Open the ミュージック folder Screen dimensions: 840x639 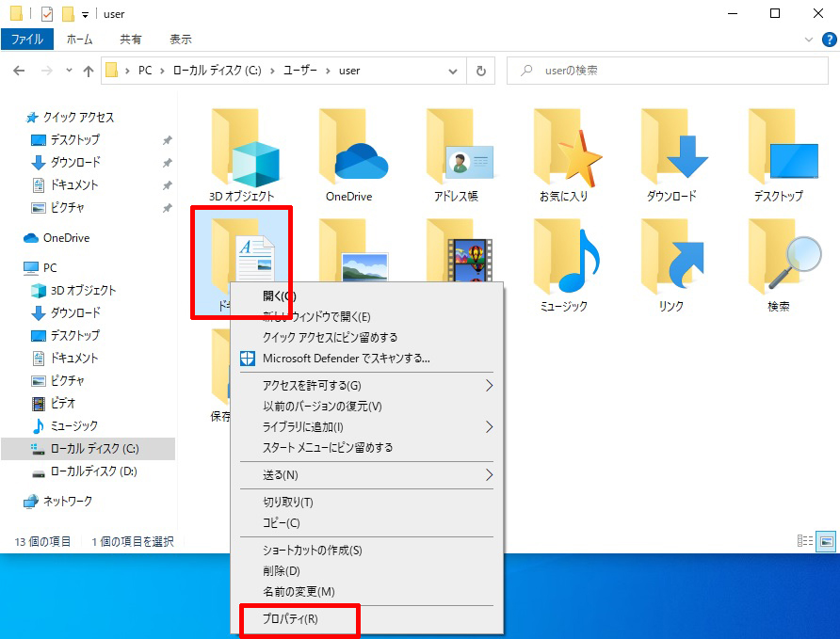click(x=567, y=254)
